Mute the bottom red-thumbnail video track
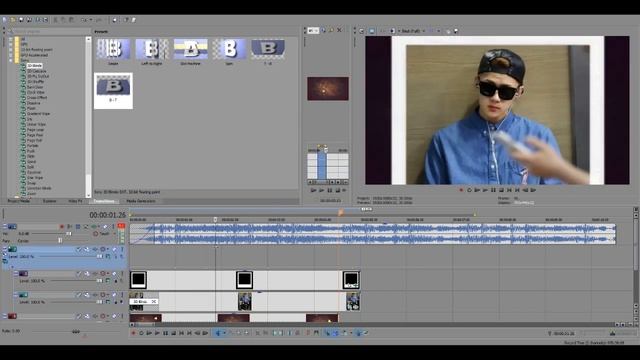The image size is (640, 360). (x=114, y=316)
